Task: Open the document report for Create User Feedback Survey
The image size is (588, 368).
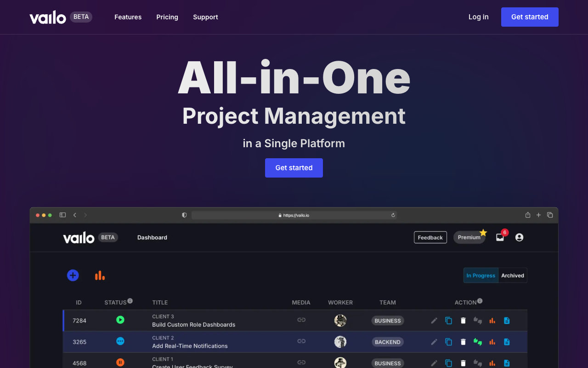Action: point(507,362)
